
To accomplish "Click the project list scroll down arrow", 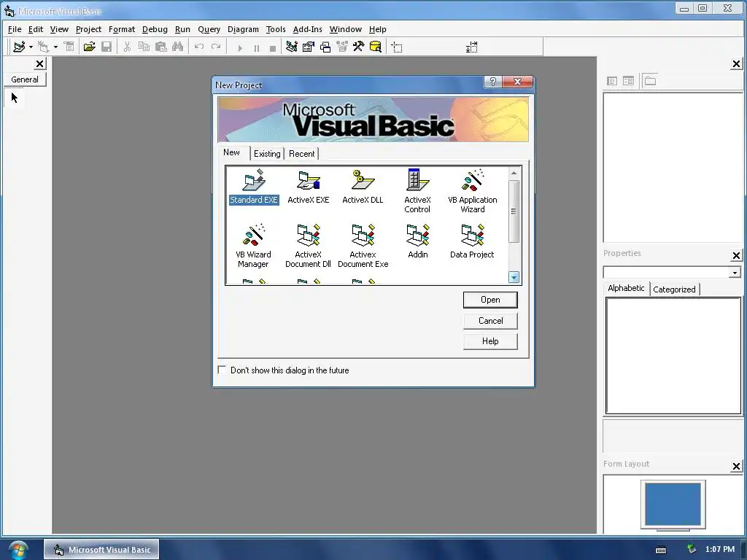I will [514, 277].
